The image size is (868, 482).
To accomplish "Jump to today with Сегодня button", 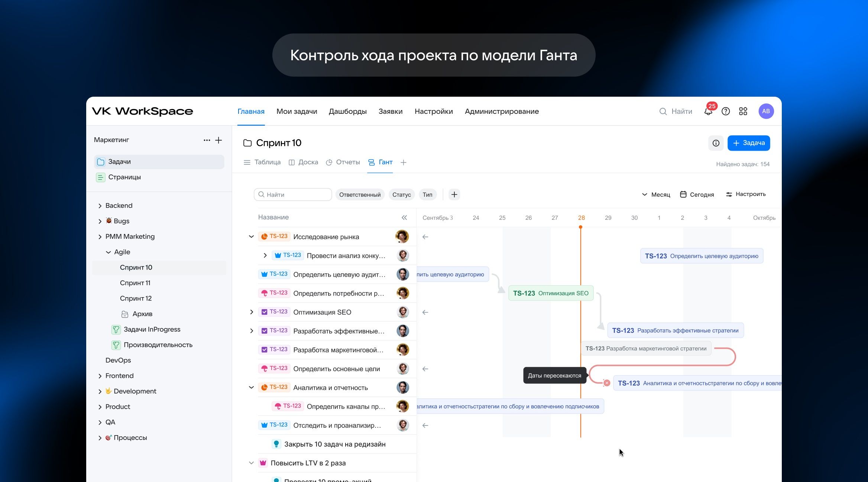I will pyautogui.click(x=697, y=195).
